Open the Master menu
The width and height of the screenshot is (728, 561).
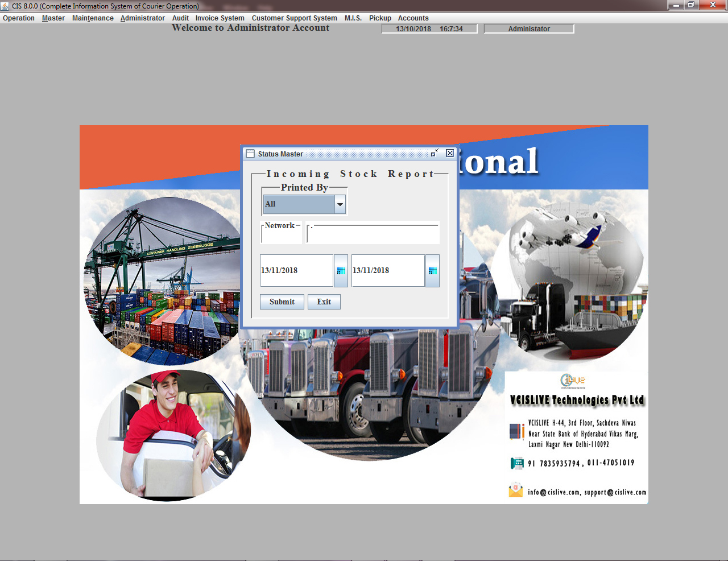(53, 18)
